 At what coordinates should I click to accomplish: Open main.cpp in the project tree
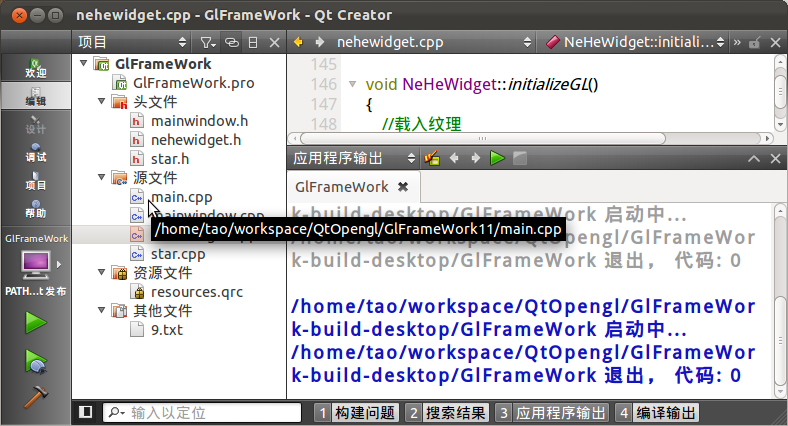click(x=181, y=197)
